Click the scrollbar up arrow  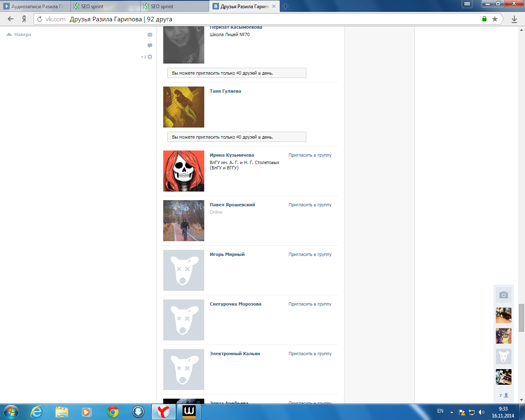click(521, 30)
